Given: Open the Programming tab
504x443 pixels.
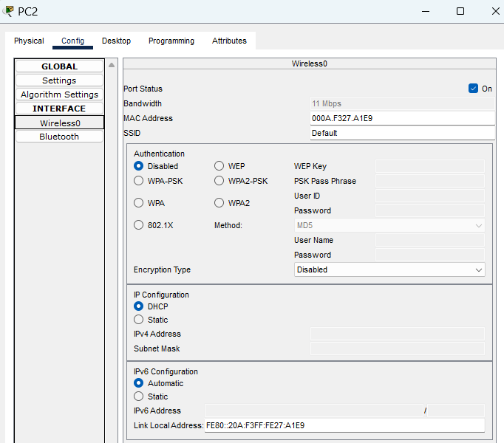Looking at the screenshot, I should (171, 41).
